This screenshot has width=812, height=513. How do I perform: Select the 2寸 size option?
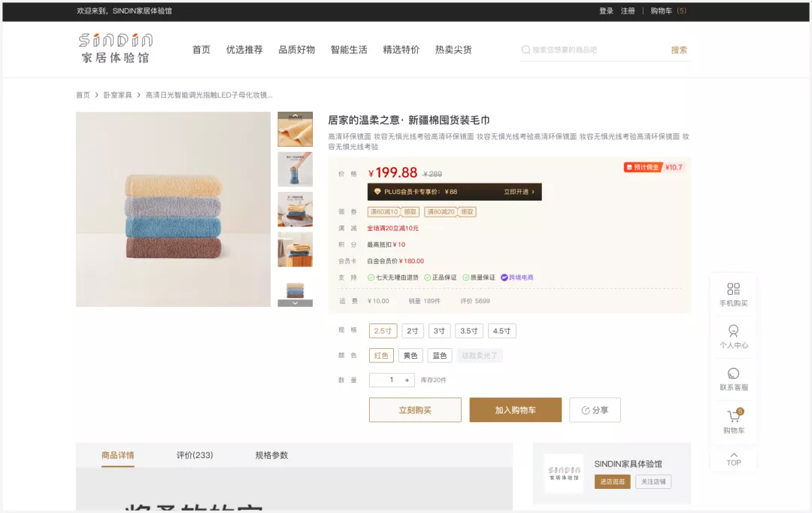coord(413,331)
